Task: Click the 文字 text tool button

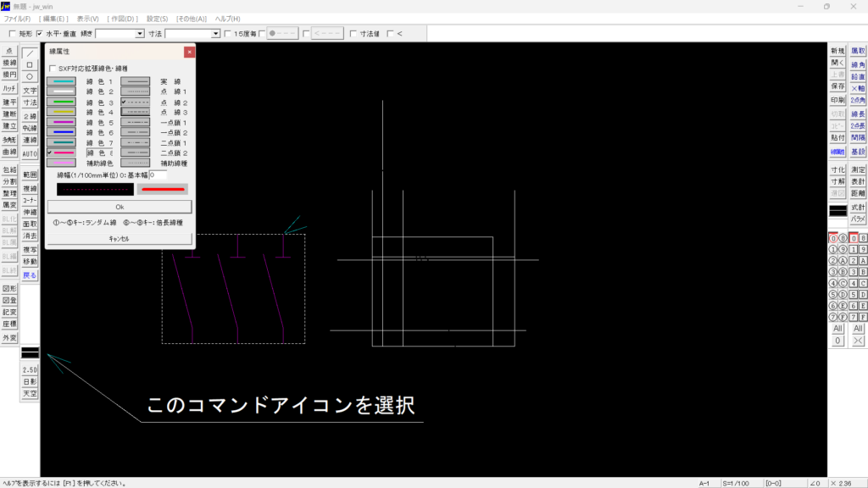Action: (x=30, y=90)
